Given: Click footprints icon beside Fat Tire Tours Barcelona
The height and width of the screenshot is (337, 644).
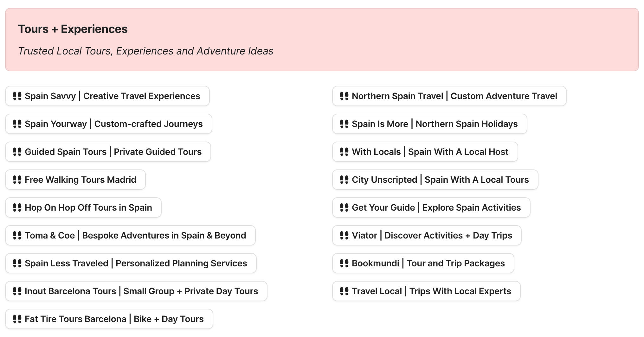Looking at the screenshot, I should 17,319.
